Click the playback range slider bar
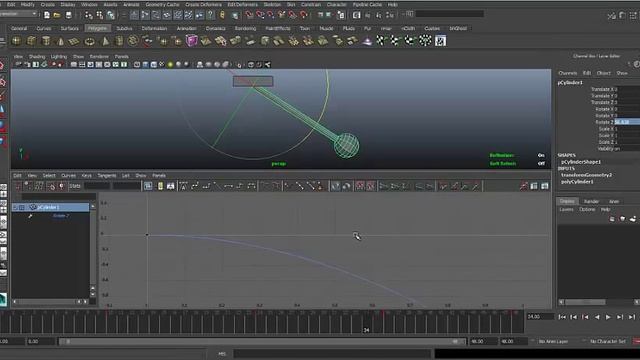Screen dimensions: 640x360 [261, 341]
